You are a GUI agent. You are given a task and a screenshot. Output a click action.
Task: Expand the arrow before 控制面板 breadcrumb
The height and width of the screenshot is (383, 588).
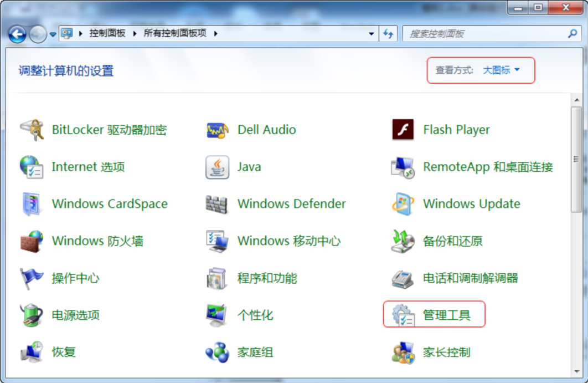(80, 33)
